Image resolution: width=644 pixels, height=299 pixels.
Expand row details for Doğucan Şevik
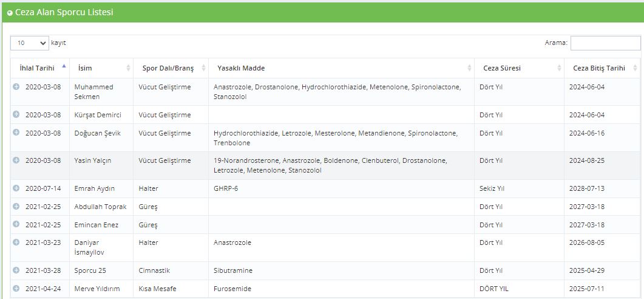(x=16, y=132)
